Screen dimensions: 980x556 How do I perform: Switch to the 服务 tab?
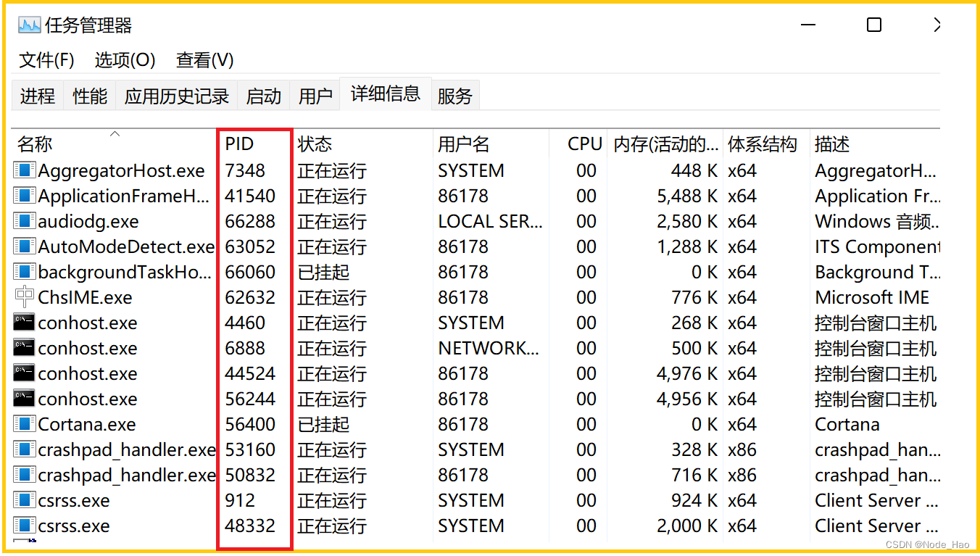coord(455,96)
